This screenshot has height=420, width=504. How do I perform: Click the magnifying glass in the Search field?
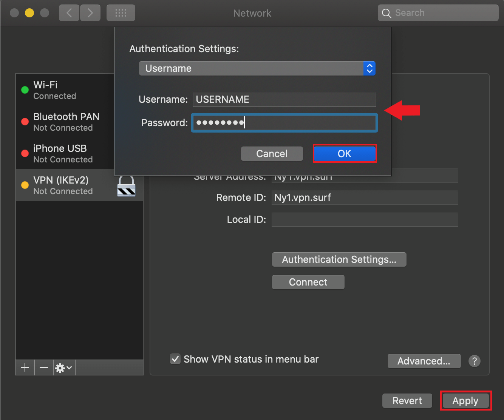tap(386, 12)
